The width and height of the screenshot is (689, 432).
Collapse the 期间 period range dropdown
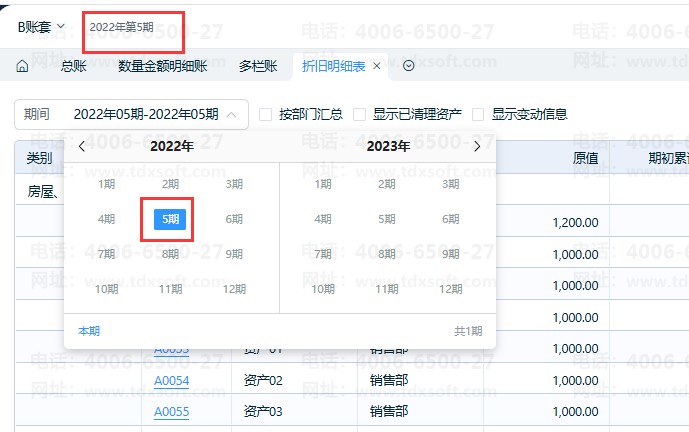(232, 114)
